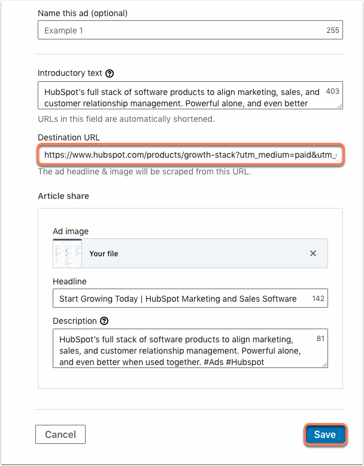Focus the Name this ad field
The width and height of the screenshot is (364, 466).
(190, 30)
